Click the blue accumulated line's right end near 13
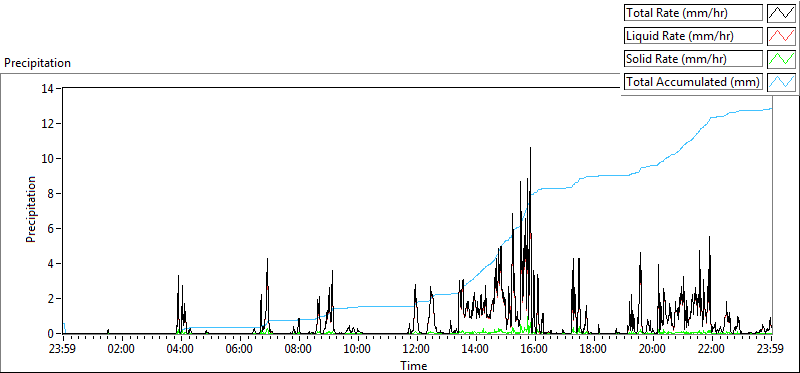The height and width of the screenshot is (373, 800). [x=770, y=109]
